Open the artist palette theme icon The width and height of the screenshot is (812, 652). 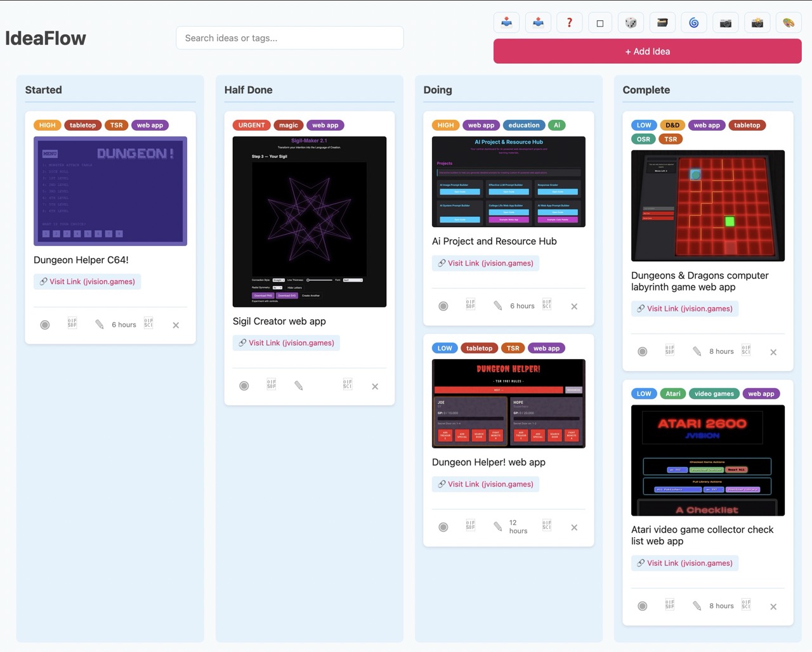pos(788,22)
